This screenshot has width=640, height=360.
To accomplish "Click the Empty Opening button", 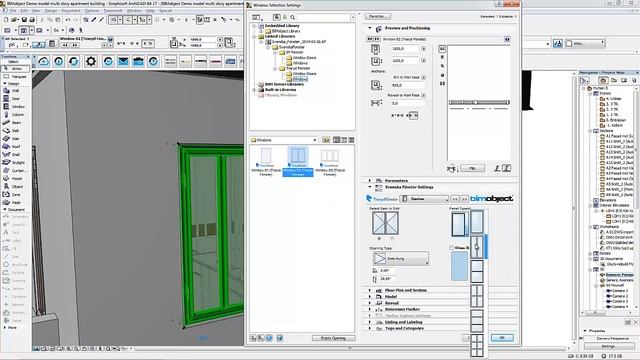I will pos(333,338).
